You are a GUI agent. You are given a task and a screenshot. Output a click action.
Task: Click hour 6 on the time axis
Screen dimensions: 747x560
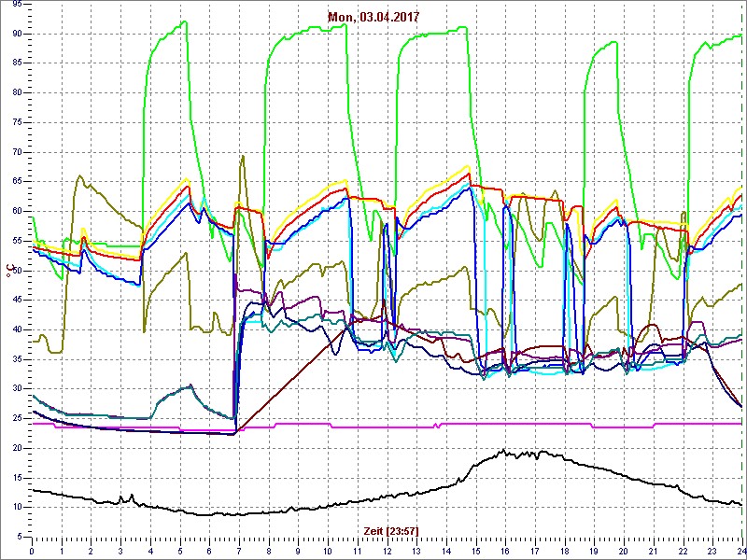[x=209, y=552]
